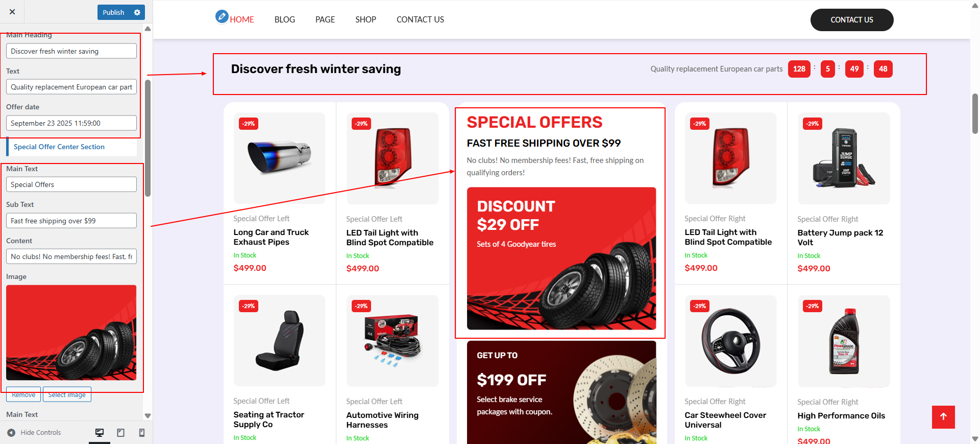Open Long Car and Truck Exhaust Pipes product
Screen dimensions: 980x444
[271, 237]
